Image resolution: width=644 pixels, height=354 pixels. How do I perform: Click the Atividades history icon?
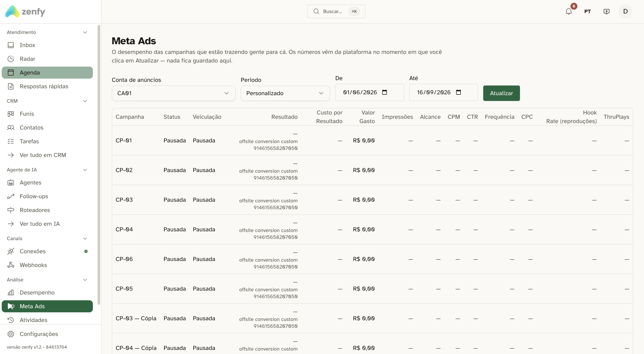[x=11, y=320]
